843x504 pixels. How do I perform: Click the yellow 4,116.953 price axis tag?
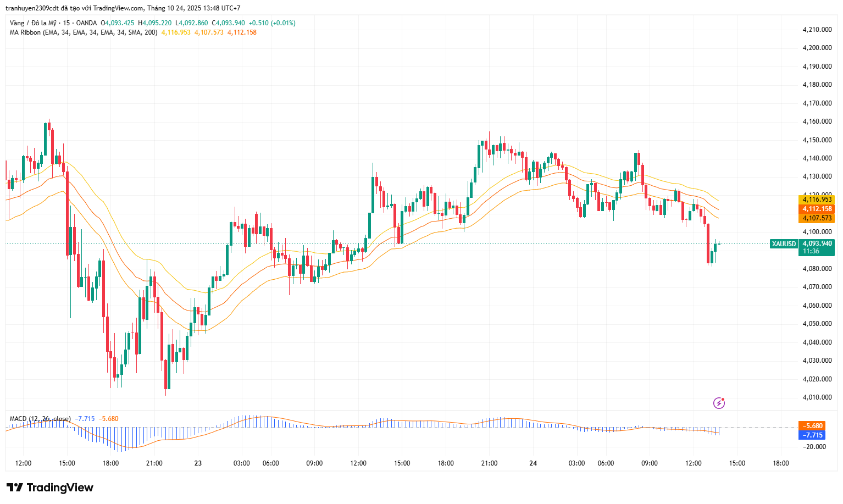coord(817,200)
